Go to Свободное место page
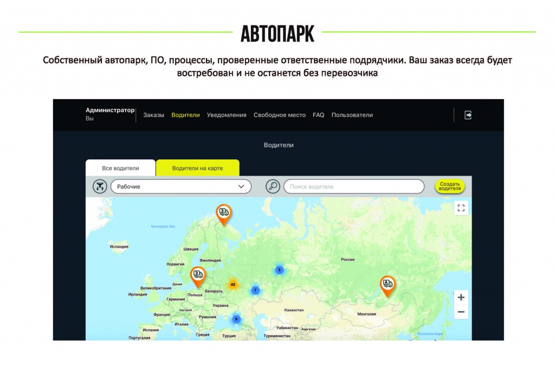The width and height of the screenshot is (555, 392). (280, 115)
